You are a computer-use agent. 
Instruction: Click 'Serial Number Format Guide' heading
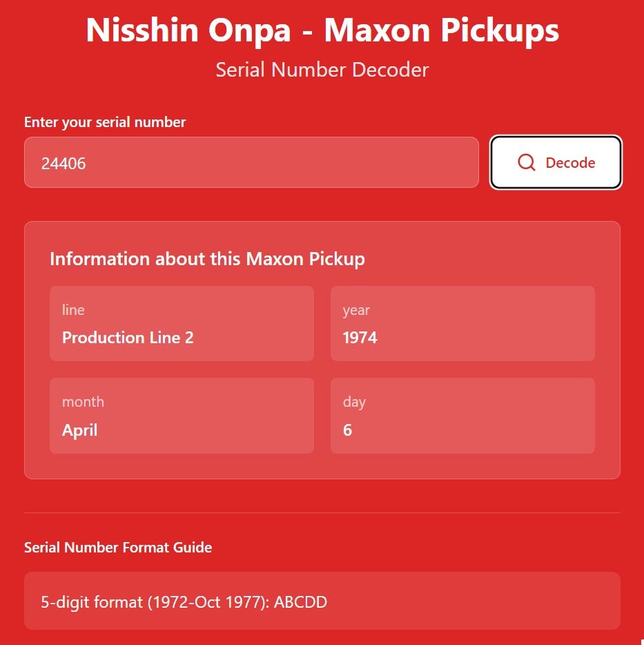(x=118, y=548)
